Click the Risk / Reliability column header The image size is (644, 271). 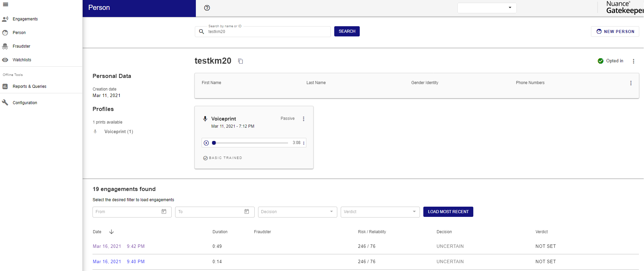tap(372, 232)
